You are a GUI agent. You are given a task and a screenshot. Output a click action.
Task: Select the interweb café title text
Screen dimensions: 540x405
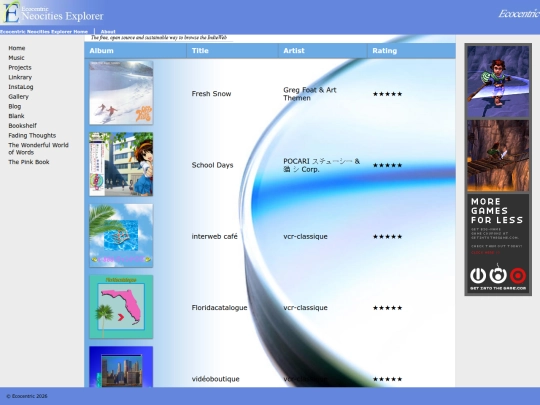[x=215, y=236]
